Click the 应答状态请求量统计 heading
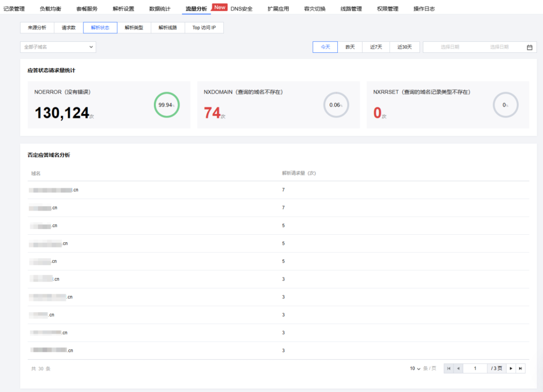The width and height of the screenshot is (543, 392). (51, 70)
